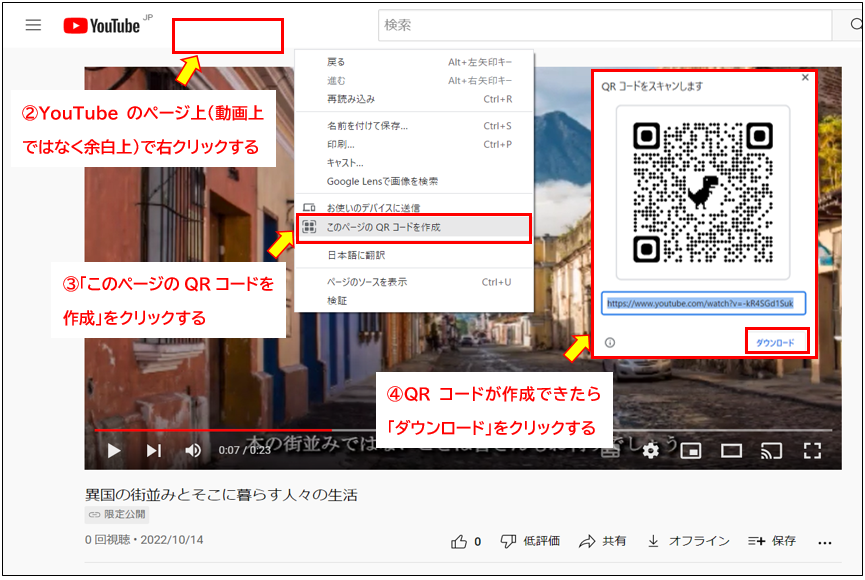Click the video title 異国の街並みとそこに暮らす人々の生活
This screenshot has width=865, height=580.
point(221,494)
